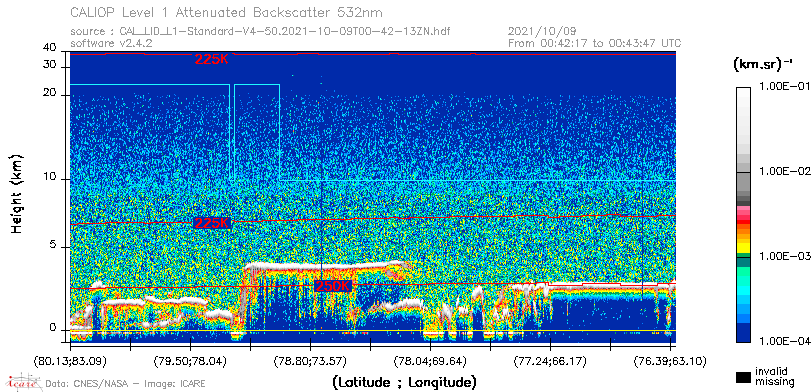Click the source HDF filename line

click(260, 32)
